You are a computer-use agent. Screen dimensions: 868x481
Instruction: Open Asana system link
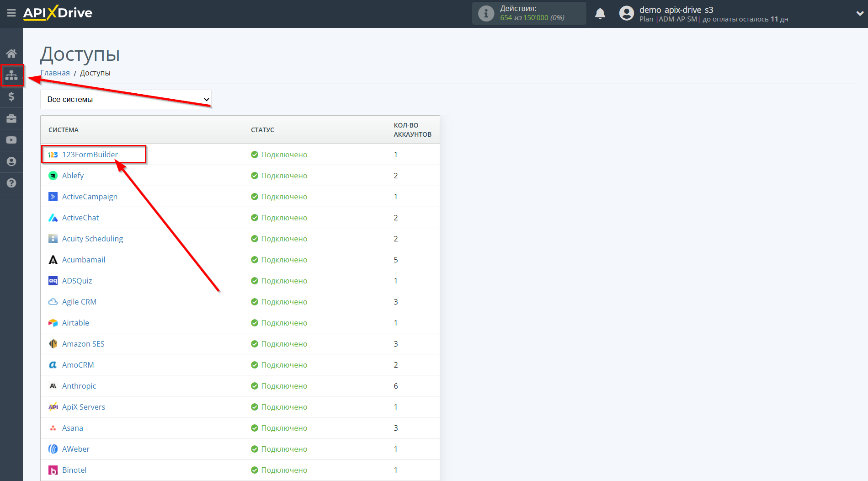(x=73, y=428)
